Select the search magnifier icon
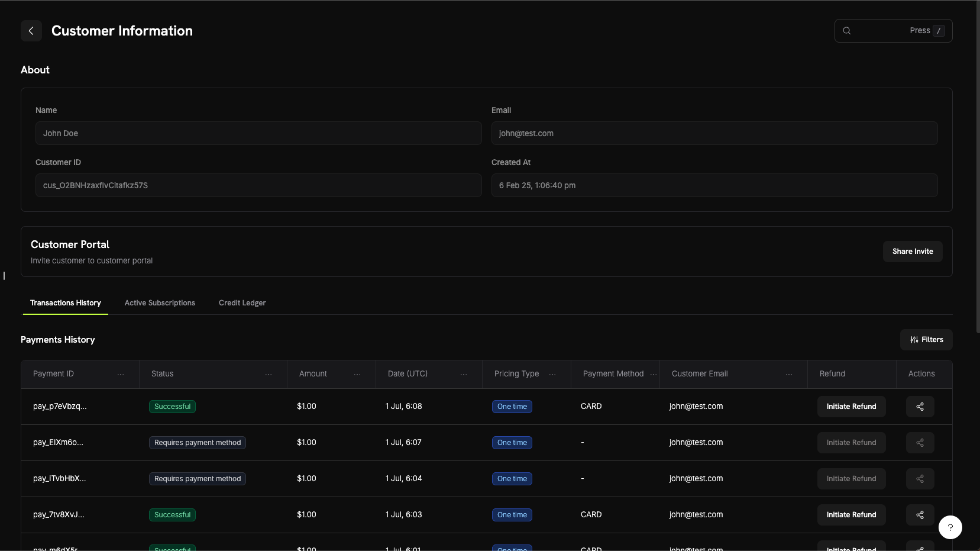 point(848,30)
